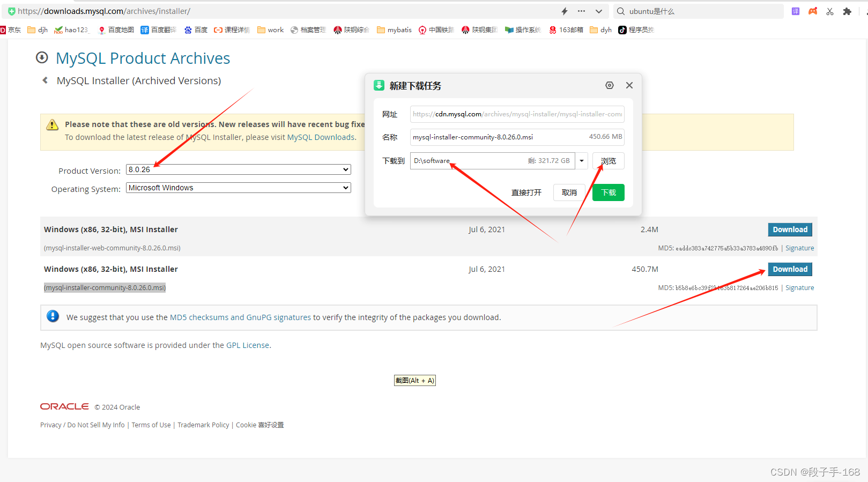
Task: Open the hao123 bookmark
Action: coord(71,30)
